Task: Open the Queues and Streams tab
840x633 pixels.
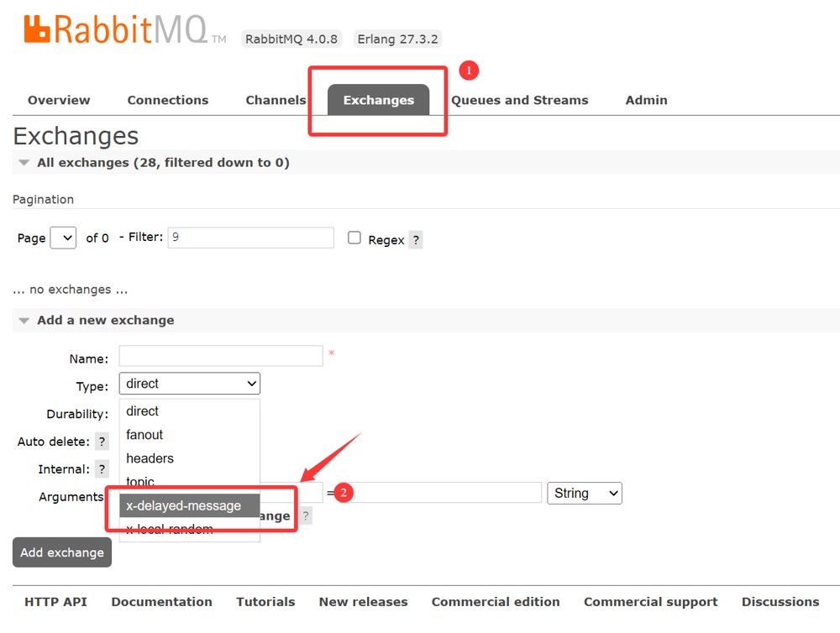Action: [520, 100]
